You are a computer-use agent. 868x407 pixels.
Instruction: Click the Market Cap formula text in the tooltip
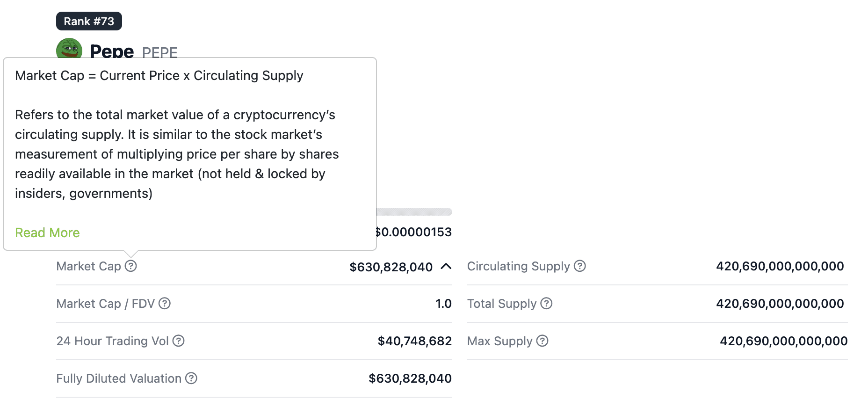[159, 75]
